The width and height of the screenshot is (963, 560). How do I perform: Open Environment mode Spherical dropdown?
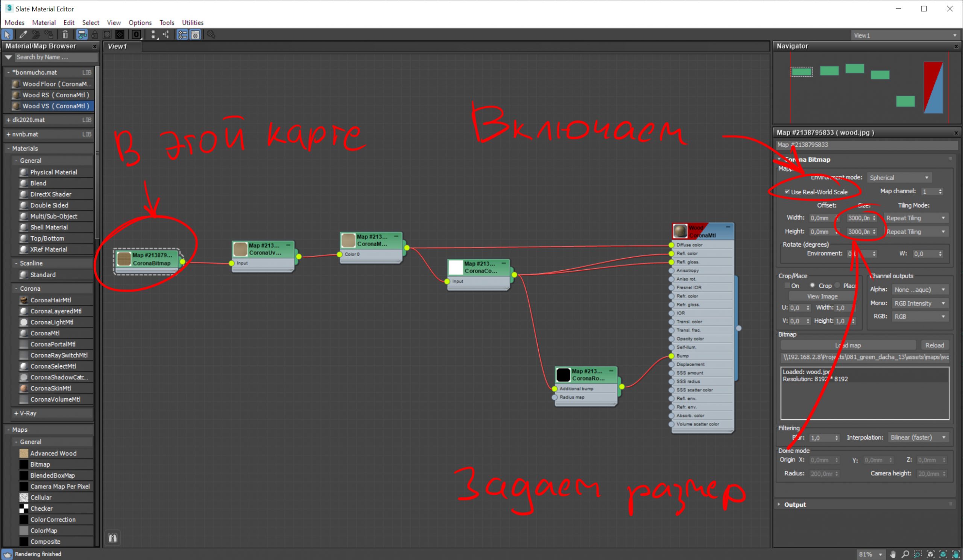(899, 178)
